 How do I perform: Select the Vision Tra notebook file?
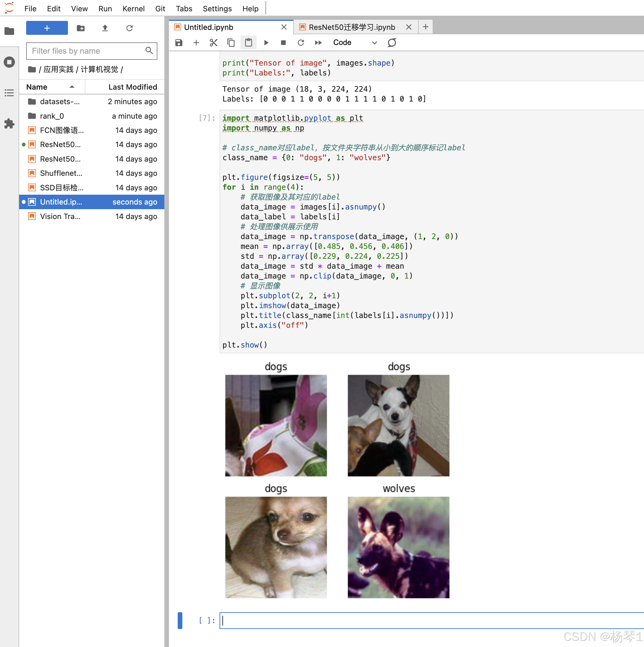pos(91,216)
